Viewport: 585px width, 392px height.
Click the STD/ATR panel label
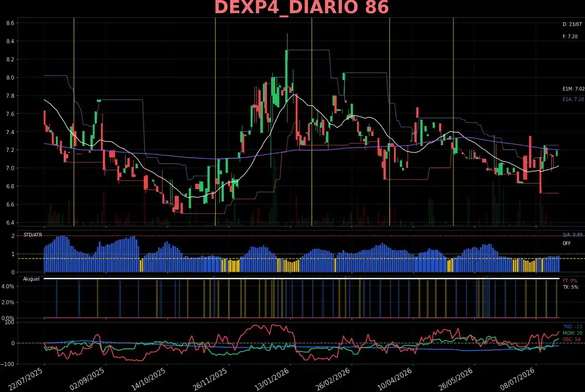(x=33, y=235)
